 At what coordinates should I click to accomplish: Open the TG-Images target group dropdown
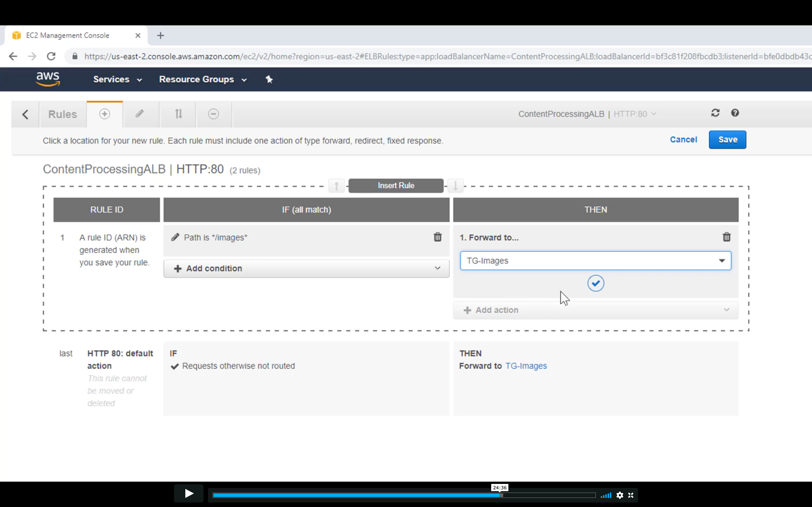pos(595,261)
